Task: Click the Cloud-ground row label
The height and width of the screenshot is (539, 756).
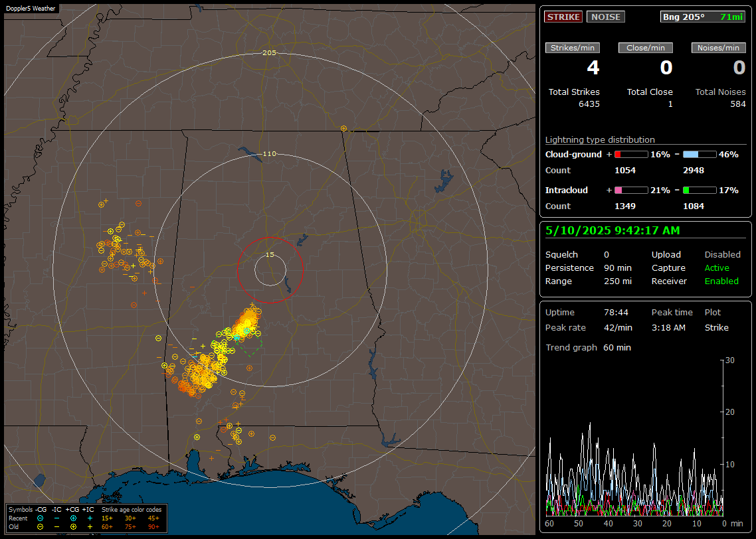Action: tap(573, 155)
